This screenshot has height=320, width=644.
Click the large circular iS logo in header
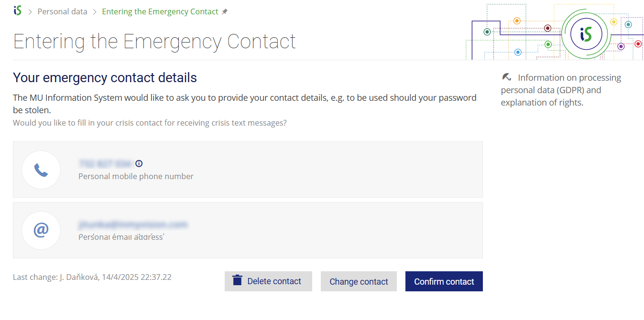pos(586,33)
